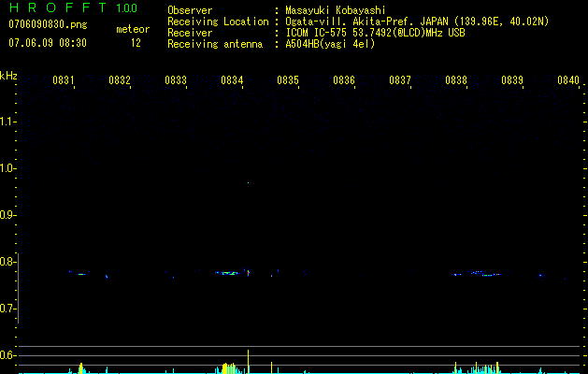Click the kHz axis unit label
Image resolution: width=588 pixels, height=374 pixels.
[8, 76]
